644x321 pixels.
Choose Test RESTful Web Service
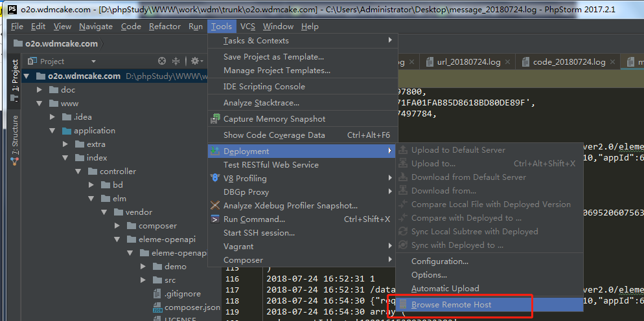pyautogui.click(x=271, y=164)
